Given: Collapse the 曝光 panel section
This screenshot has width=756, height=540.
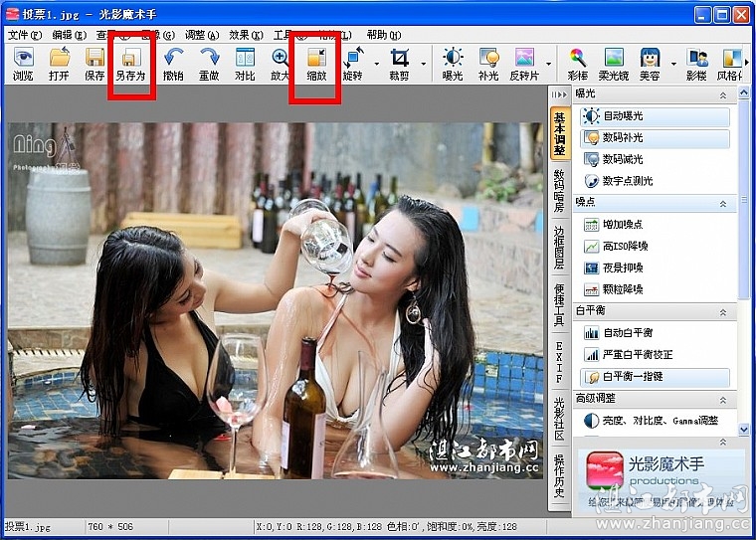Looking at the screenshot, I should pos(723,95).
